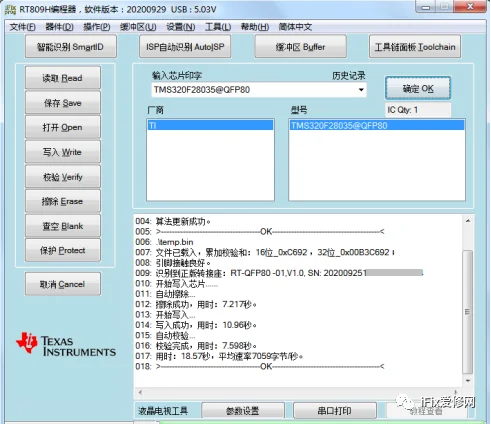Expand the chip marking history dropdown arrow

point(361,90)
